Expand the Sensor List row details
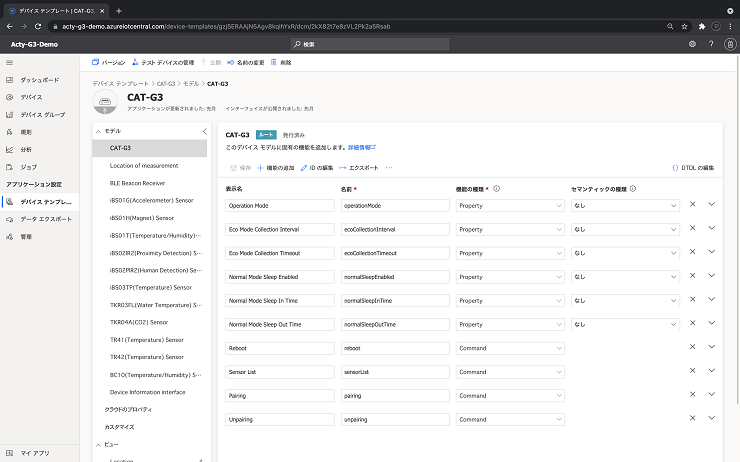 pos(712,370)
